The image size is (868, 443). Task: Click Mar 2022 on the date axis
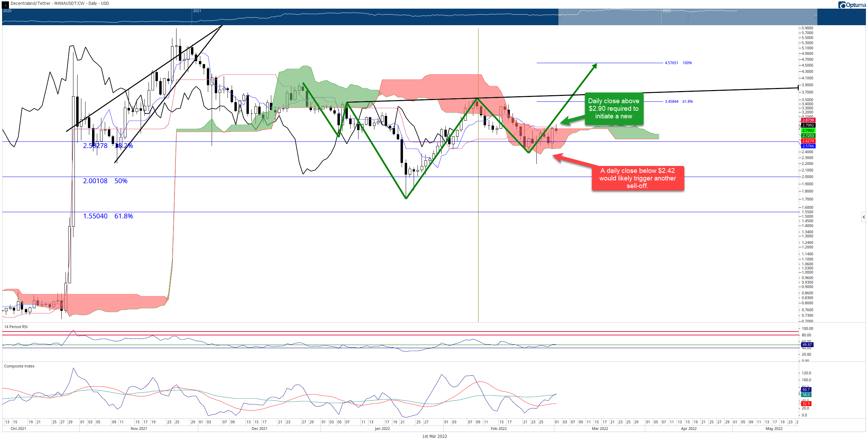[x=600, y=429]
